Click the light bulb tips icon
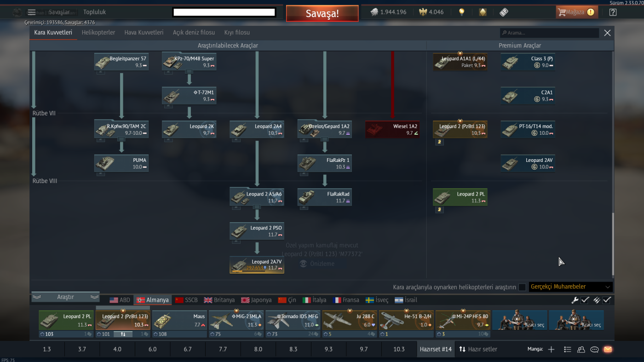Image resolution: width=644 pixels, height=362 pixels. [461, 12]
